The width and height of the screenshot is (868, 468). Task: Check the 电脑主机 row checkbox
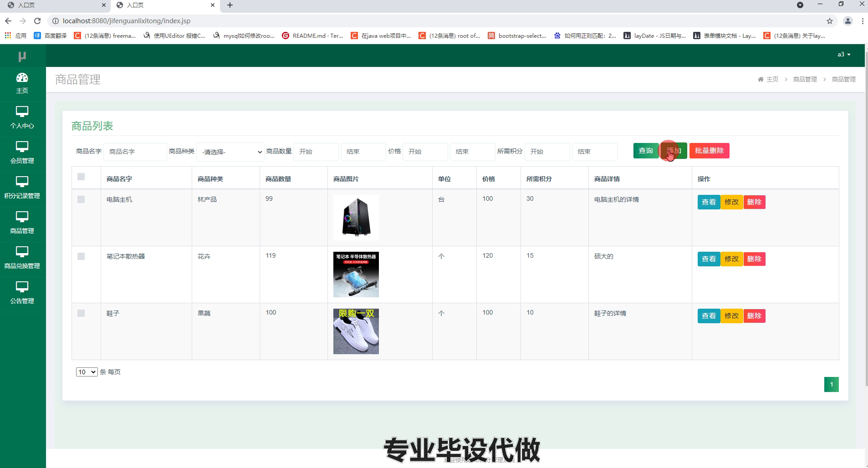pos(81,199)
